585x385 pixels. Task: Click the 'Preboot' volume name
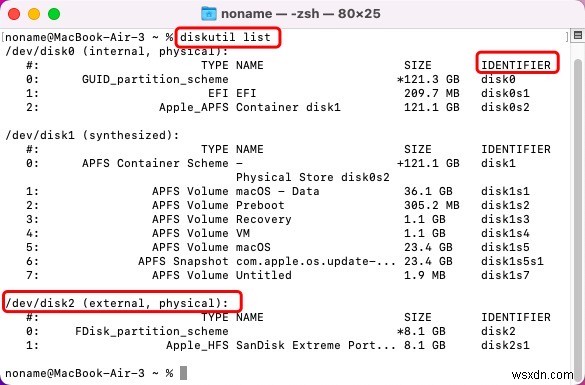tap(260, 205)
